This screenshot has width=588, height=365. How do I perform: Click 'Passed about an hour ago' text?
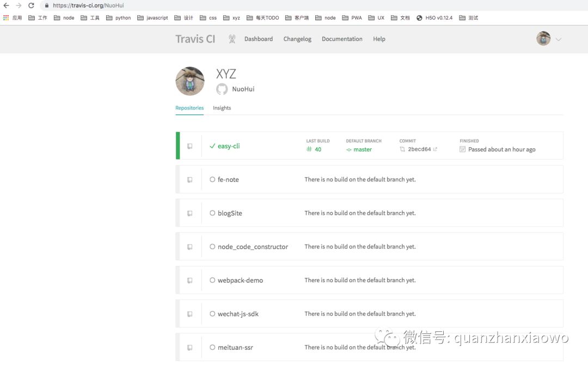(502, 149)
